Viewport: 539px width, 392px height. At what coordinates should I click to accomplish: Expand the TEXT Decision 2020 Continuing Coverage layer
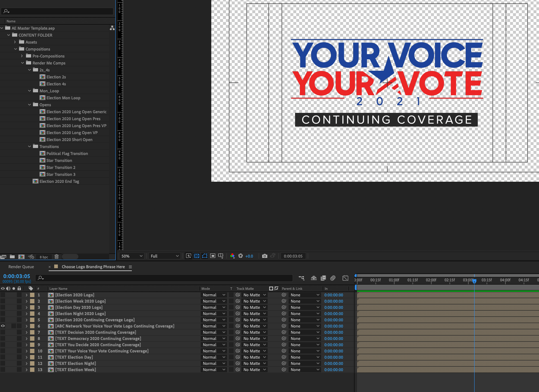[x=26, y=332]
